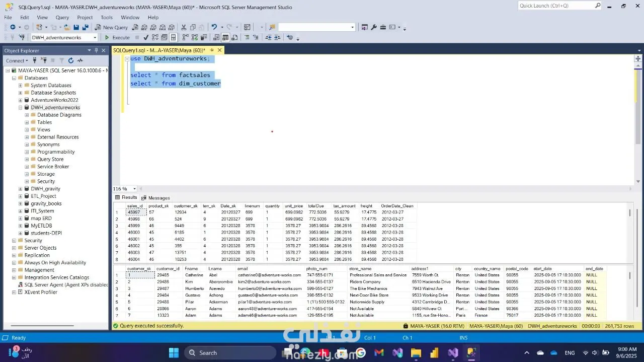Screen dimensions: 644x362
Task: Click the Copy icon in toolbar
Action: pyautogui.click(x=193, y=27)
